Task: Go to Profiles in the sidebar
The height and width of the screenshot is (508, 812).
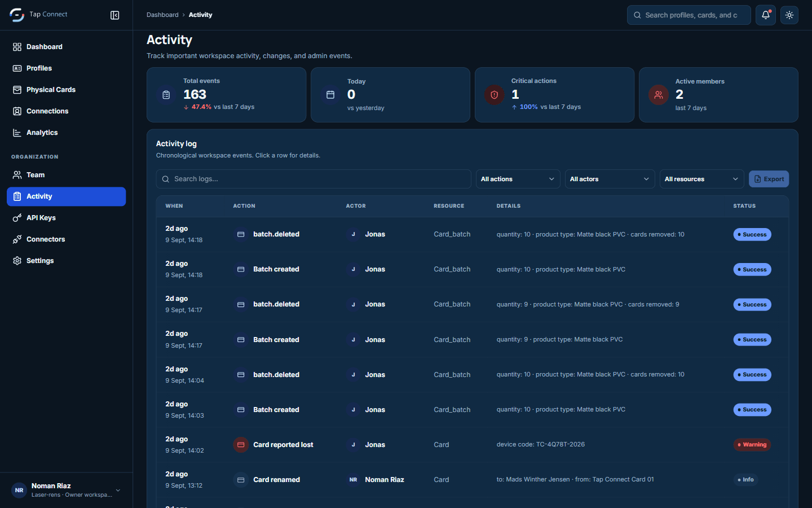Action: pos(67,68)
